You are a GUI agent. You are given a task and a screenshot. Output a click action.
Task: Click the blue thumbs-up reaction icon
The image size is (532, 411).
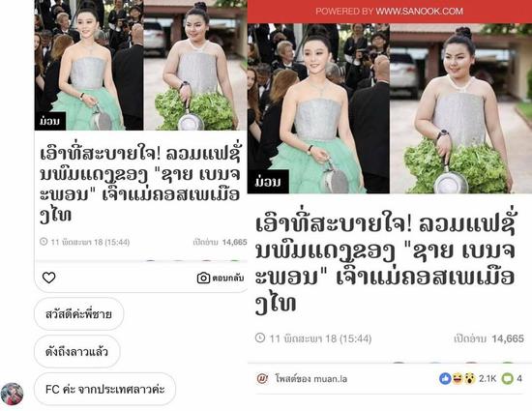[445, 378]
